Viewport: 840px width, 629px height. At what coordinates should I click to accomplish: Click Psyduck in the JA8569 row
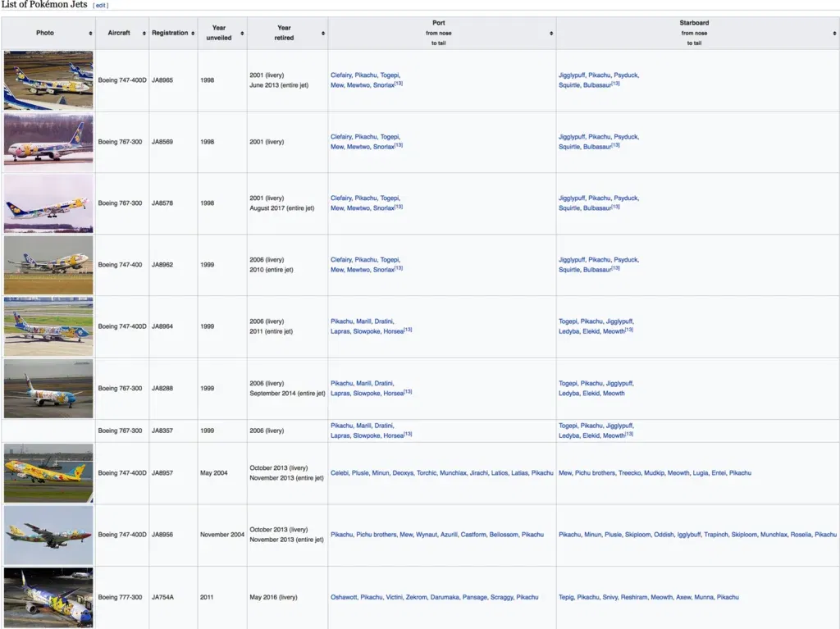[626, 137]
